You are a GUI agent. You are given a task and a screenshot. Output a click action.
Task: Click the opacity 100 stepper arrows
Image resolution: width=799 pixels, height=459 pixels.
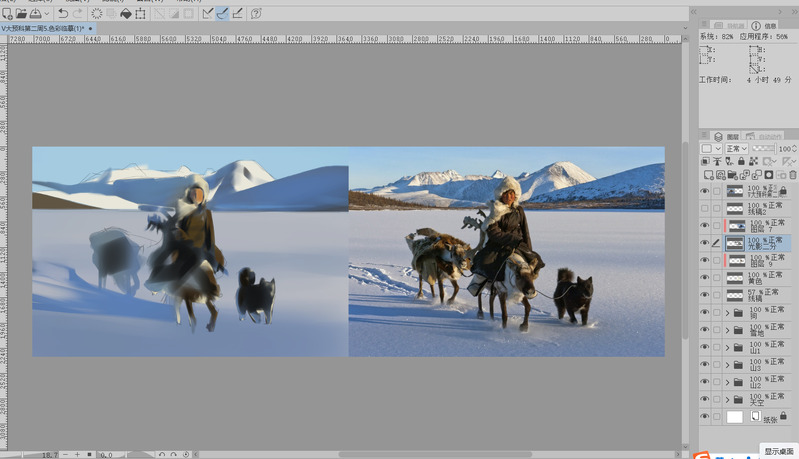point(794,148)
